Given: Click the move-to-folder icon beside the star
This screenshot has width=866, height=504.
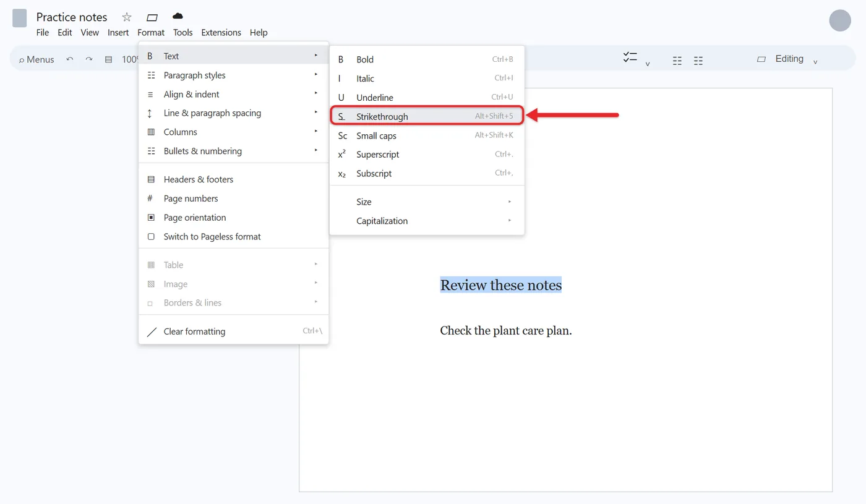Looking at the screenshot, I should [x=152, y=17].
